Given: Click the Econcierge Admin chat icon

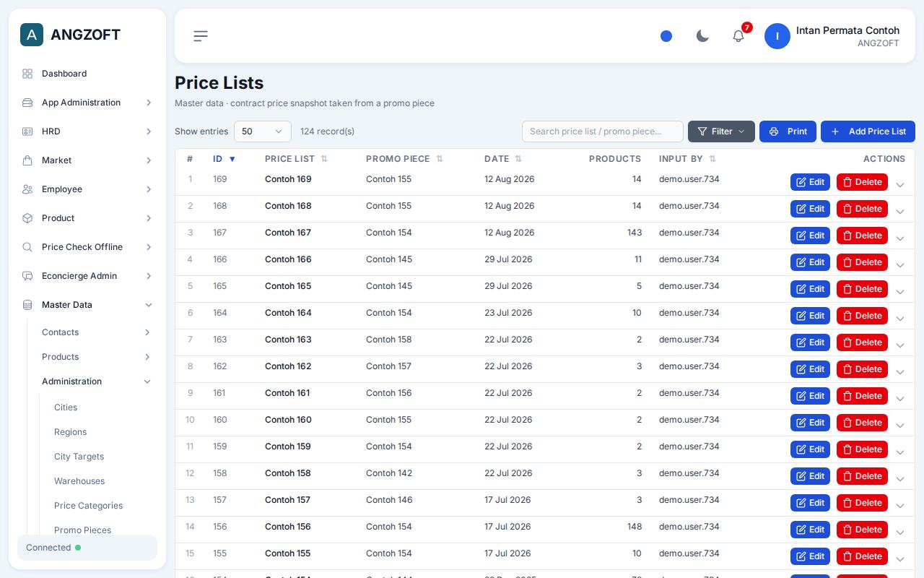Looking at the screenshot, I should 27,276.
